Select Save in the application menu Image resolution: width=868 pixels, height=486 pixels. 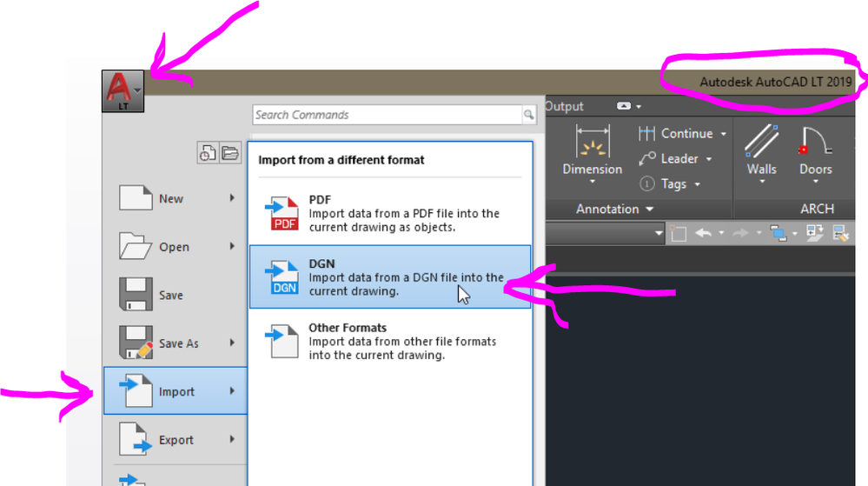(x=175, y=295)
